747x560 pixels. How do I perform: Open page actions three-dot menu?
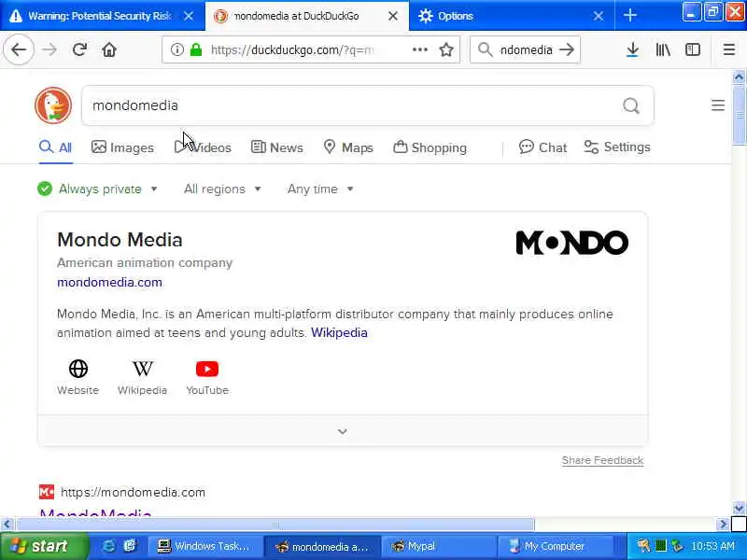pyautogui.click(x=419, y=49)
